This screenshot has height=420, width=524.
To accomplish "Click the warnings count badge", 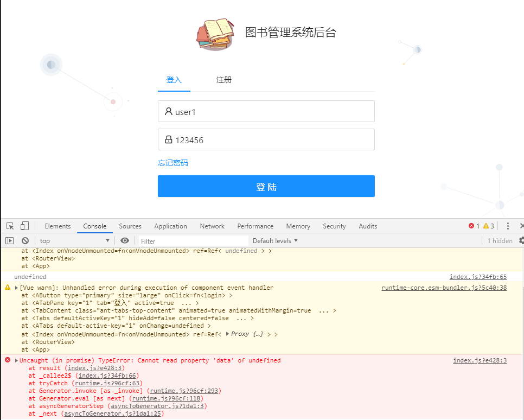I will tap(487, 226).
